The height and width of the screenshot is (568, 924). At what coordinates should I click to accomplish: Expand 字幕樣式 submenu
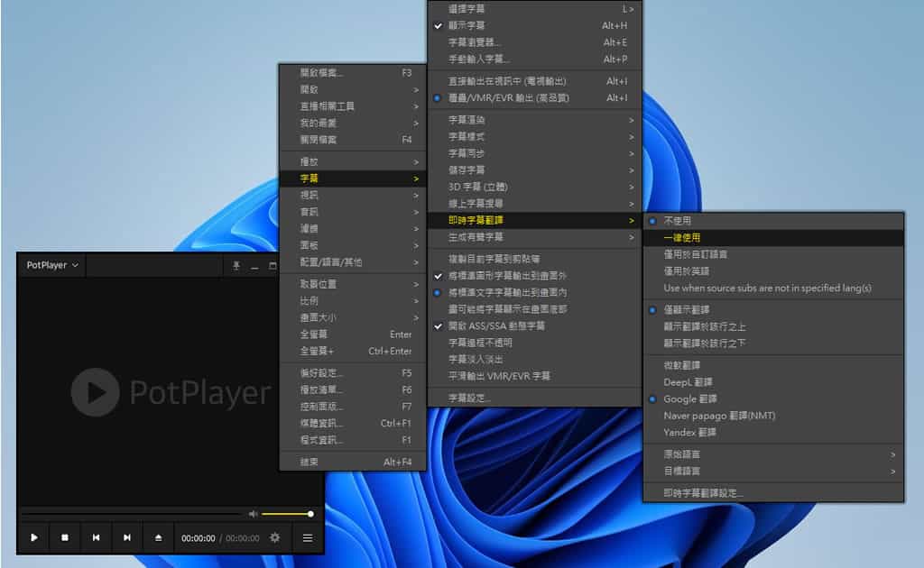(x=534, y=136)
